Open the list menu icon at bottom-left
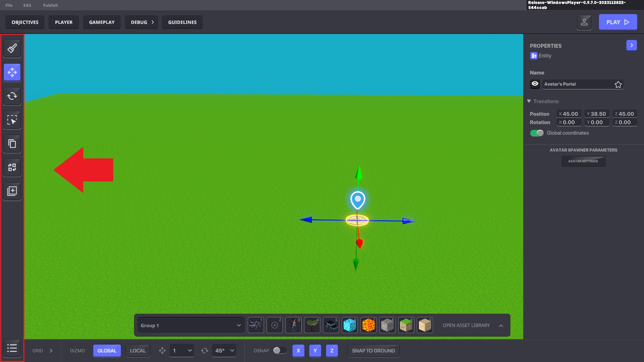This screenshot has width=644, height=362. (12, 348)
